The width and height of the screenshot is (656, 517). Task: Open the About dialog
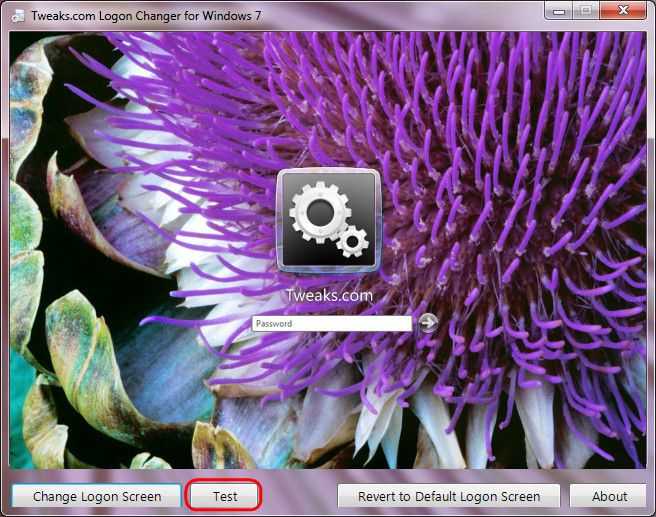[x=609, y=496]
